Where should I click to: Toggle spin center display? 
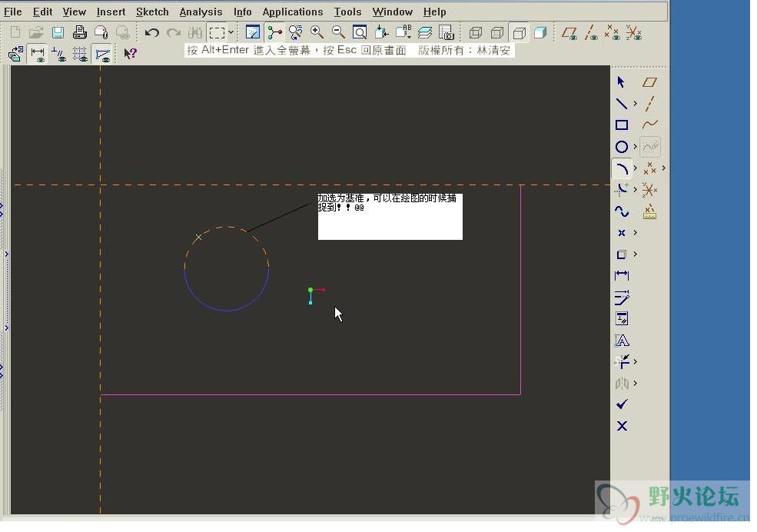click(x=274, y=32)
